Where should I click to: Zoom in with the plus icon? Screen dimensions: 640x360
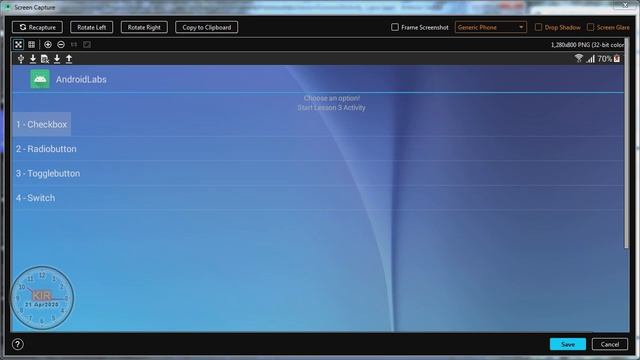[48, 44]
